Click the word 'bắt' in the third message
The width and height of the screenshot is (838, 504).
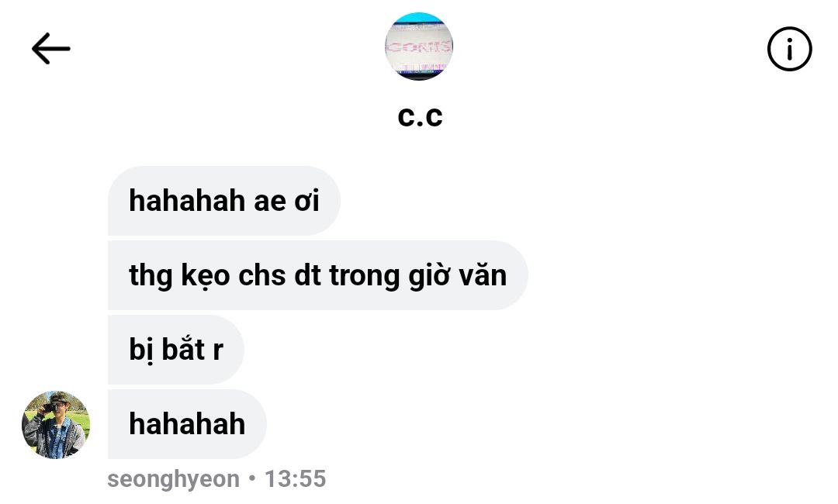(x=183, y=349)
